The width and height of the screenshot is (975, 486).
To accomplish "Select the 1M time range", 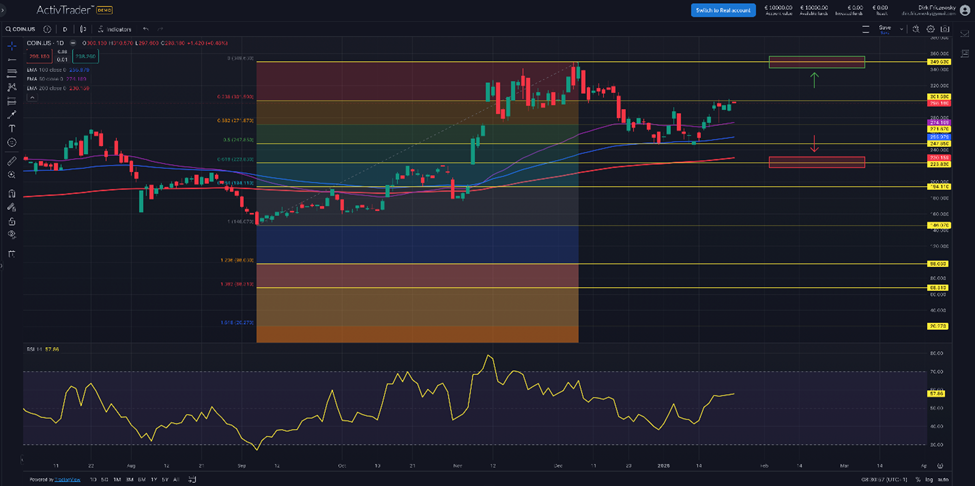I will click(117, 479).
